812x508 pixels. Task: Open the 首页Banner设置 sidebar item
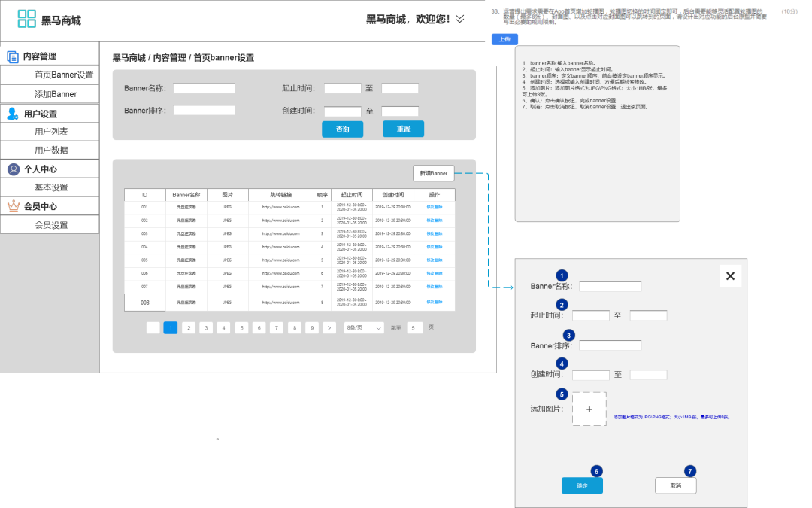tap(50, 75)
